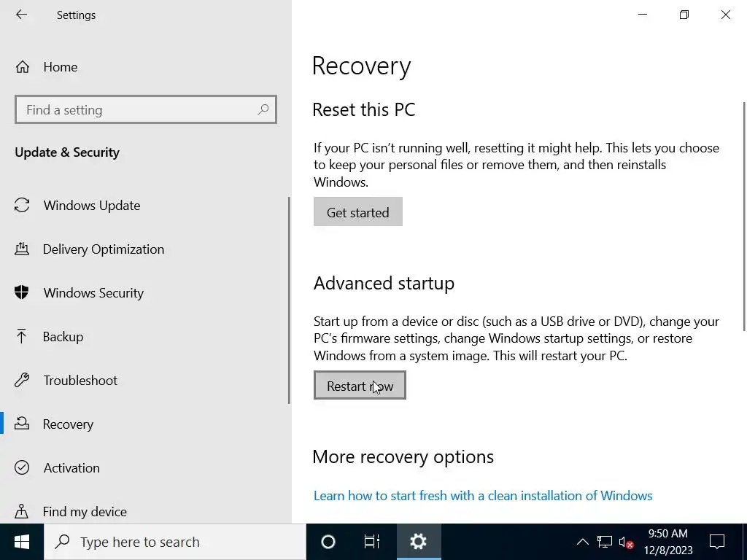Screen dimensions: 747x560
Task: Select the Troubleshoot wrench icon
Action: [22, 380]
